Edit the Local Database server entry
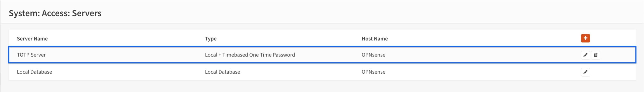 pos(585,72)
